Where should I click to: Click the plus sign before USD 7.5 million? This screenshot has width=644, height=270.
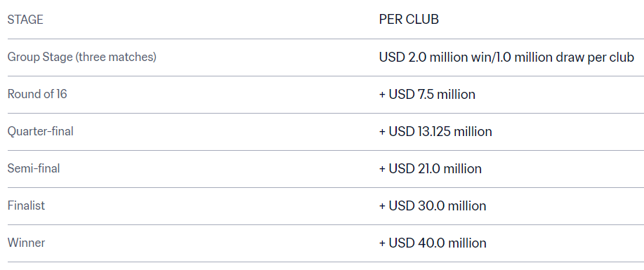[x=382, y=95]
